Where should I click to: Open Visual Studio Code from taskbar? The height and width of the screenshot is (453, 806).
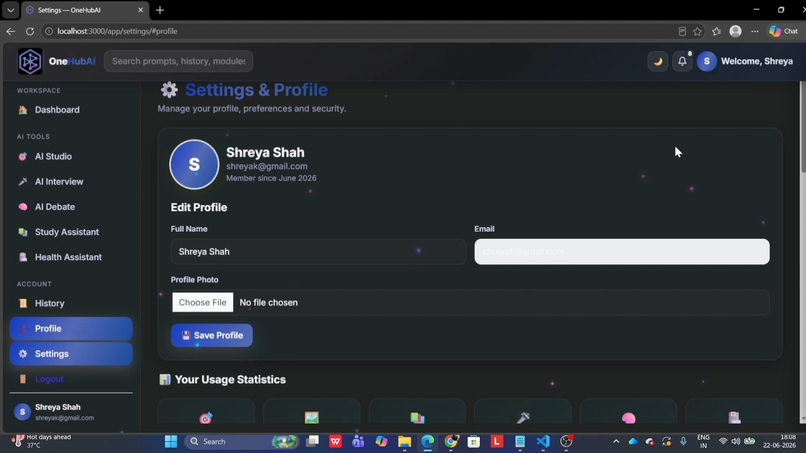pyautogui.click(x=543, y=441)
